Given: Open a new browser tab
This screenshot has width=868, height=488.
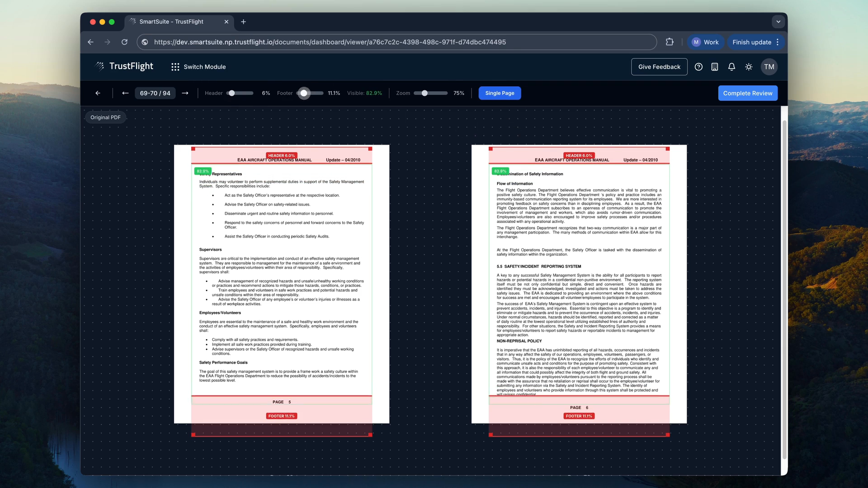Looking at the screenshot, I should [x=243, y=22].
